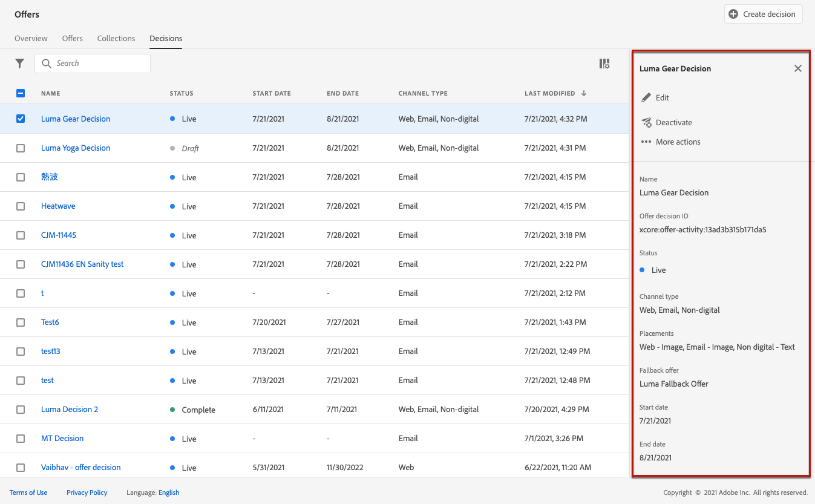Click the Deactivate icon in side panel
This screenshot has width=815, height=504.
click(646, 123)
